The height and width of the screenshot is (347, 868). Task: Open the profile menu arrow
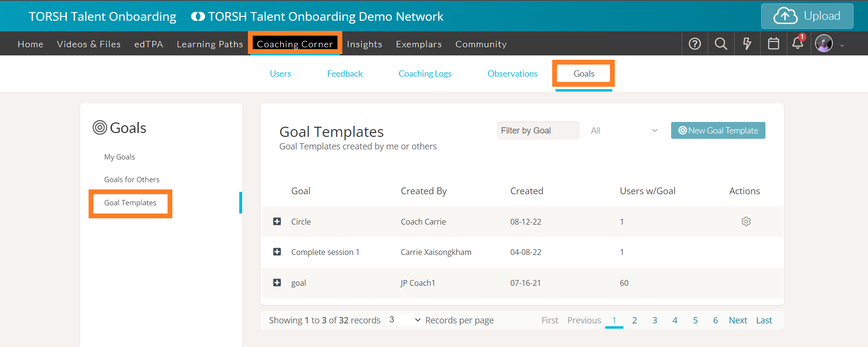click(842, 46)
